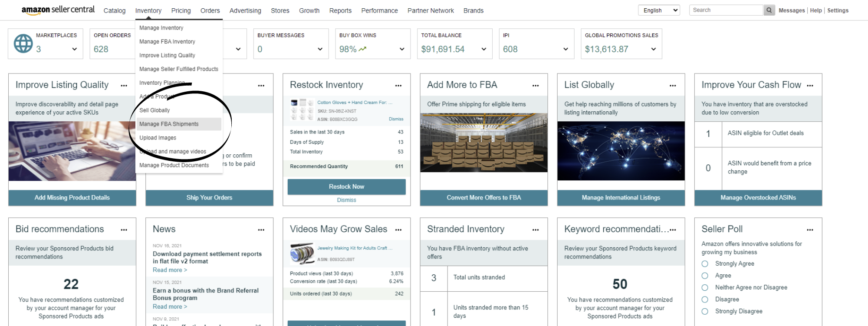Screen dimensions: 868x326
Task: Open options menu on Stranded Inventory card
Action: click(x=536, y=230)
